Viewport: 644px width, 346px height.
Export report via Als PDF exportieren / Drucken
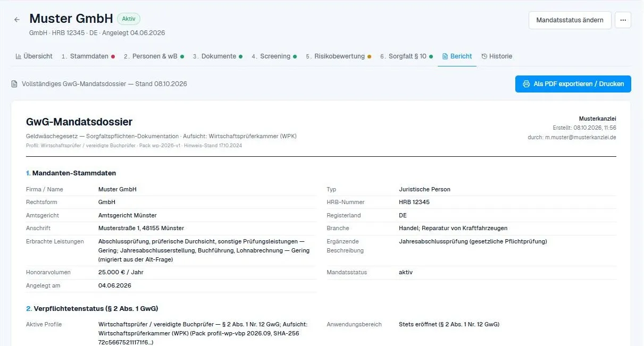pyautogui.click(x=573, y=84)
